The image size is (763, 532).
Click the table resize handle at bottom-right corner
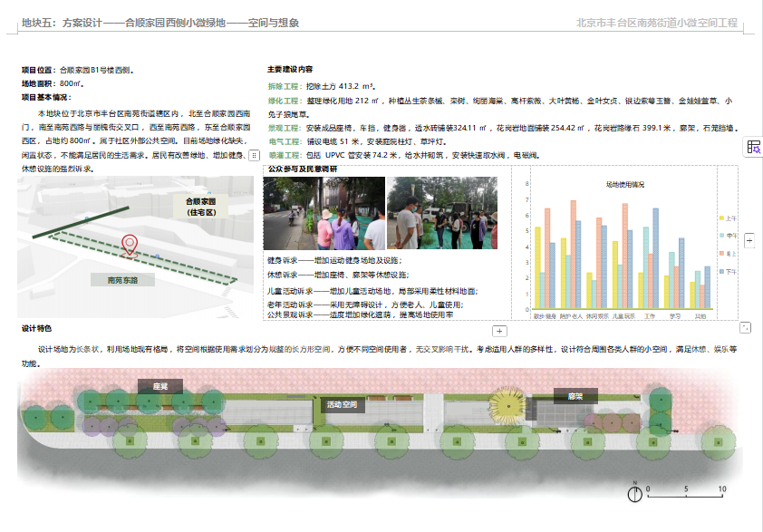coord(745,327)
